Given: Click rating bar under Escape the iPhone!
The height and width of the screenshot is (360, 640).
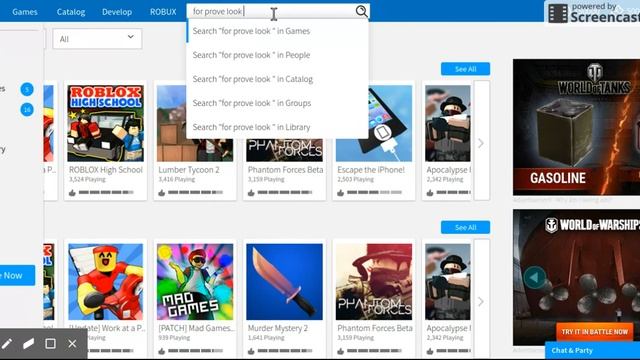Looking at the screenshot, I should click(374, 192).
